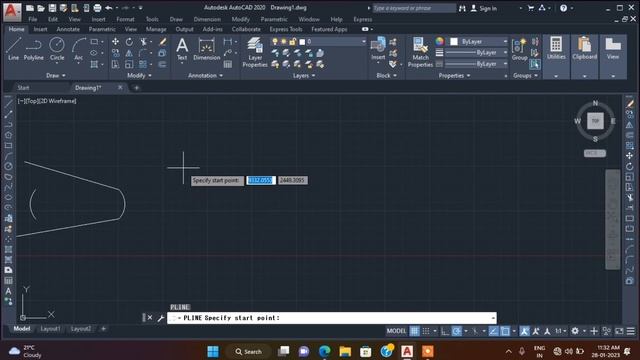Click the command line input field
The height and width of the screenshot is (360, 640).
tap(332, 318)
